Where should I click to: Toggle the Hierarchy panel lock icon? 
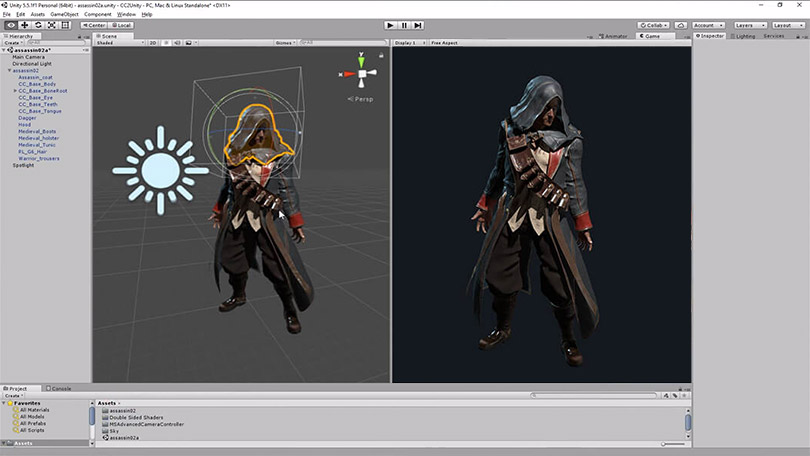click(79, 36)
